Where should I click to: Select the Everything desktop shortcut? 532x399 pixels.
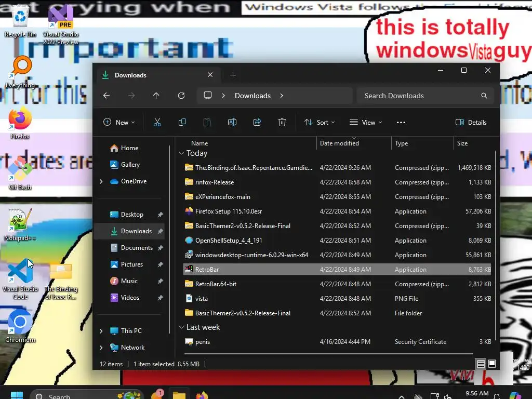point(20,72)
